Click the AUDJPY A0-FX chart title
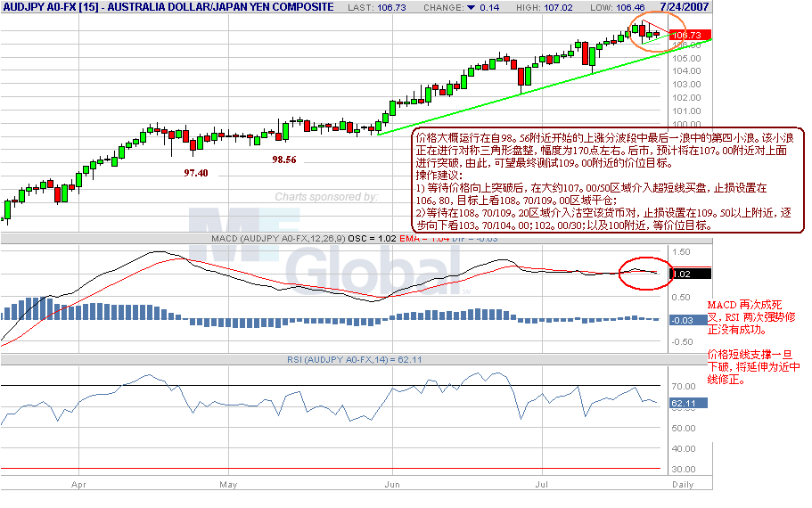The image size is (812, 508). [168, 7]
